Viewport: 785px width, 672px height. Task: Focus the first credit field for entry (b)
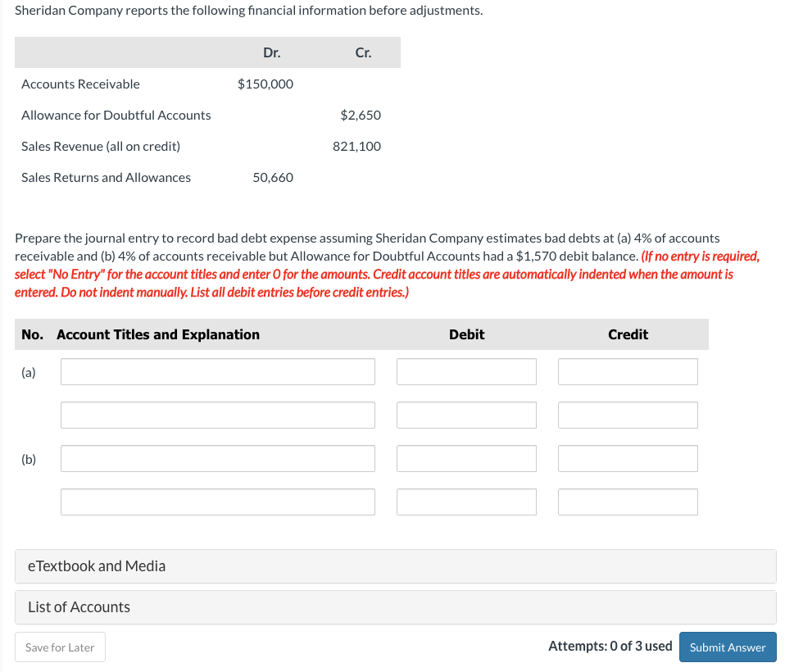[x=628, y=459]
